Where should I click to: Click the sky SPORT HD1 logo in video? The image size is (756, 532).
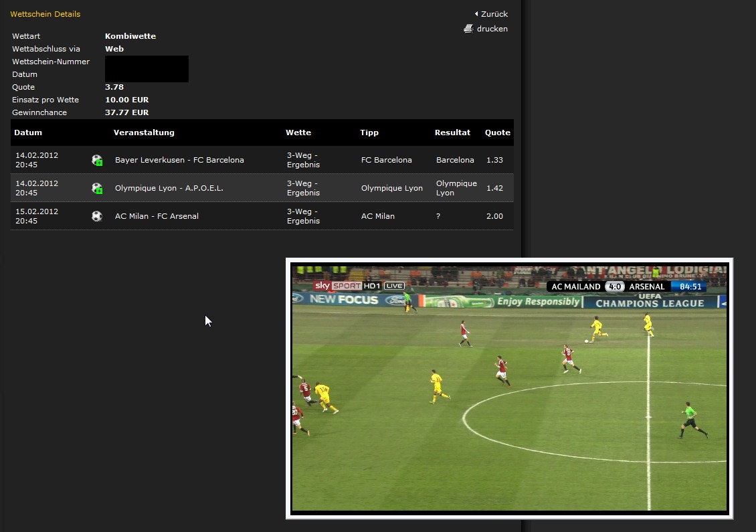coord(347,286)
